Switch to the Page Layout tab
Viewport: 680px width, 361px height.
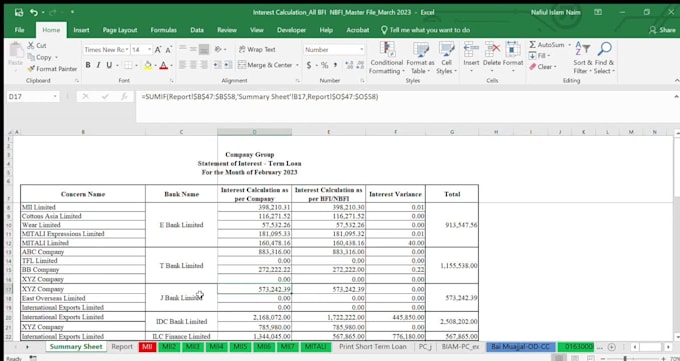(x=120, y=30)
